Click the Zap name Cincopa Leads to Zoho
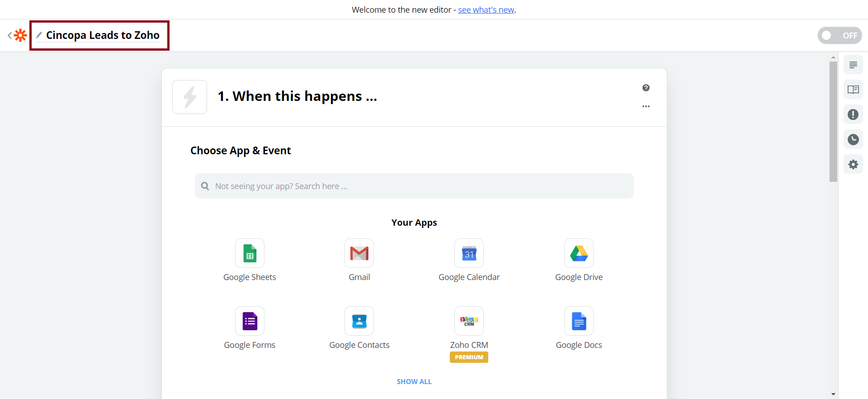Screen dimensions: 868x399 click(103, 35)
